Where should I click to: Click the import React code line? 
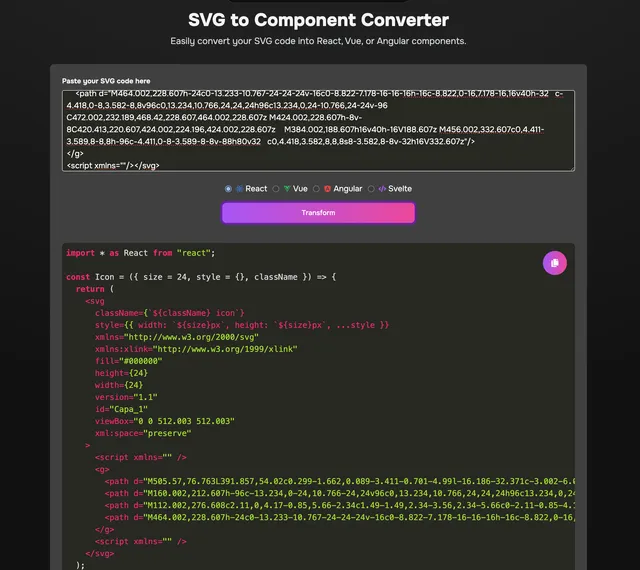140,253
